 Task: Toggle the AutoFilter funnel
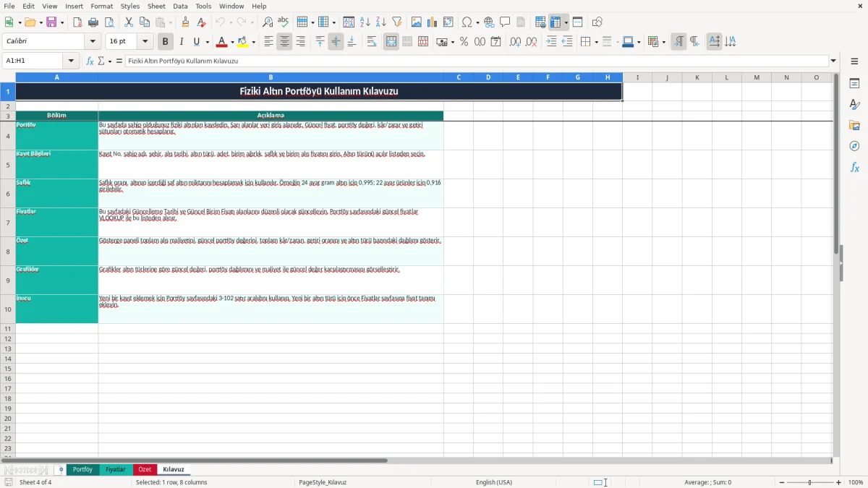point(396,22)
